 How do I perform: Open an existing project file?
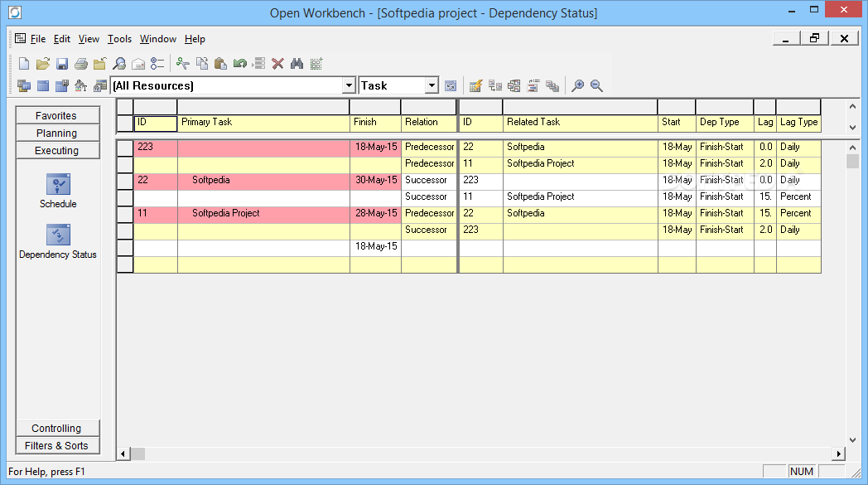click(42, 64)
